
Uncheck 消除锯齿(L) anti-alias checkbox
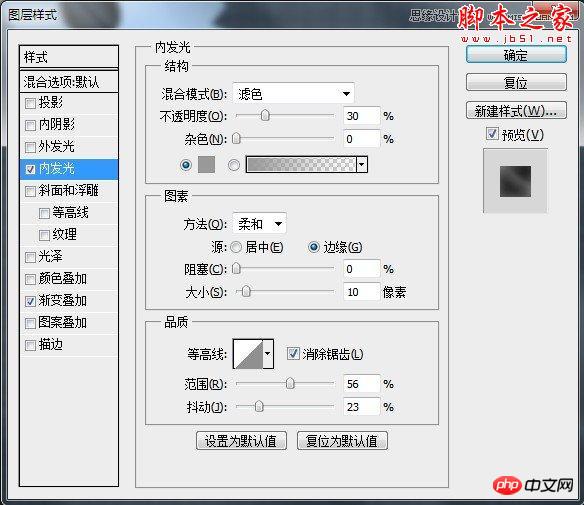click(x=293, y=353)
